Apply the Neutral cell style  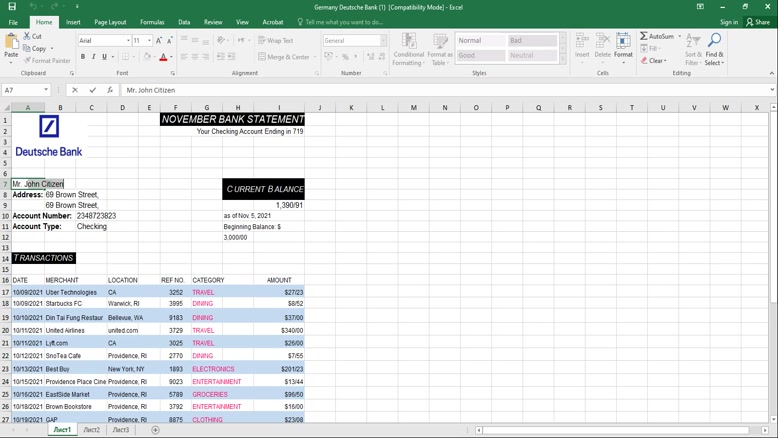[x=532, y=55]
